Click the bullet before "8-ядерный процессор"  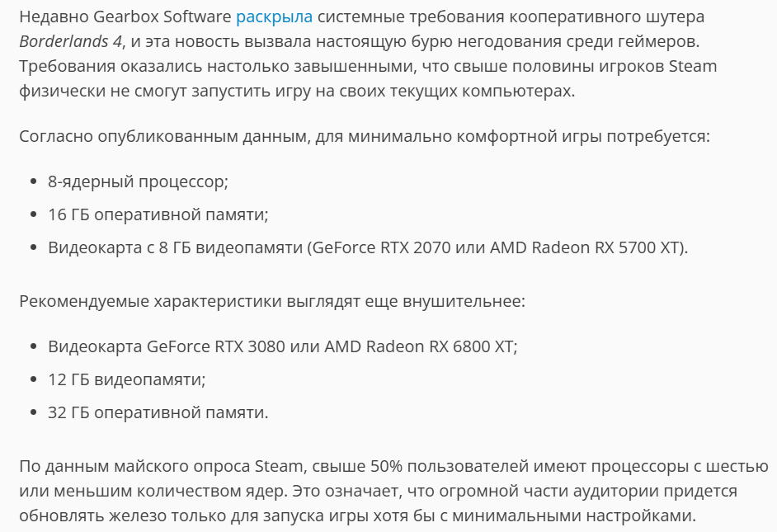coord(34,181)
